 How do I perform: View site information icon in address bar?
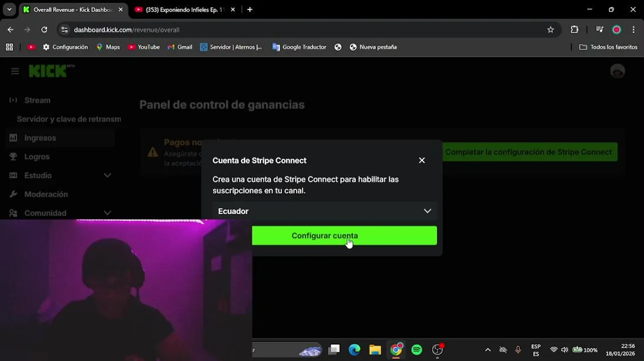[x=64, y=30]
